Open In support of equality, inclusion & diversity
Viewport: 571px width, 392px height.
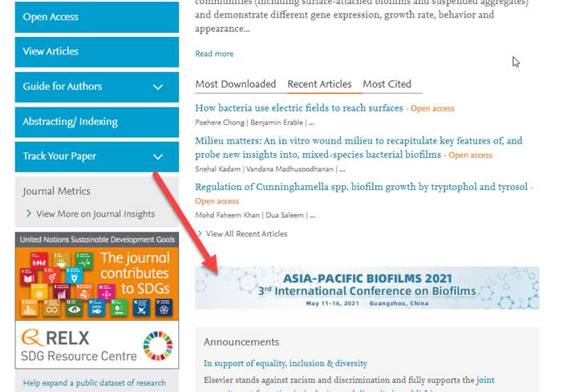pyautogui.click(x=285, y=363)
